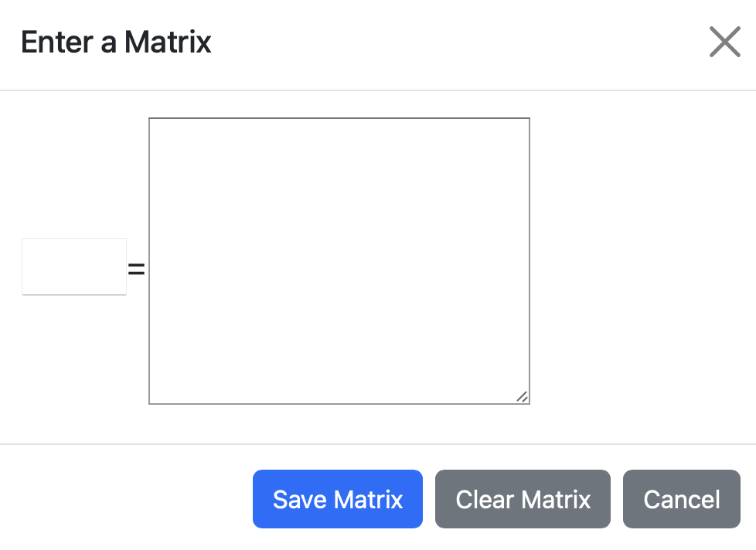This screenshot has height=550, width=756.
Task: Click the equals sign beside the name field
Action: 137,270
